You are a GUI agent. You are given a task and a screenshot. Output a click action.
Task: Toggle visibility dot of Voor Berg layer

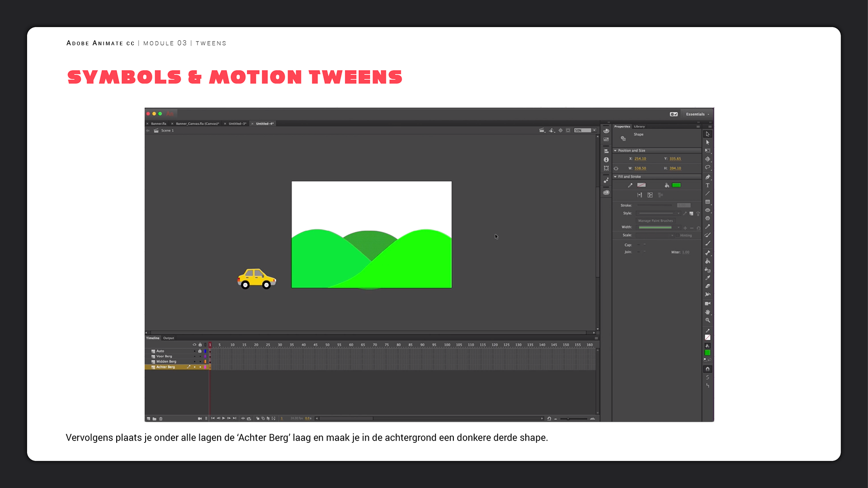pos(195,357)
